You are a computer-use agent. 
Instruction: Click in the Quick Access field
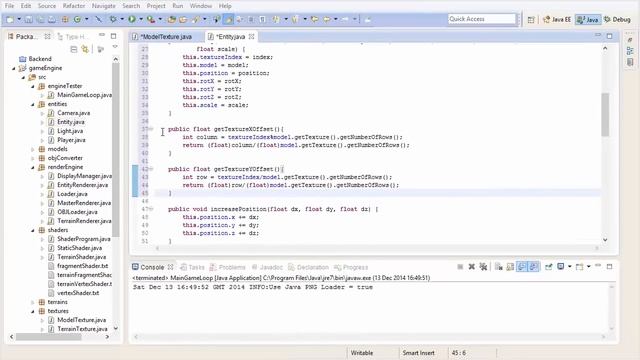482,19
